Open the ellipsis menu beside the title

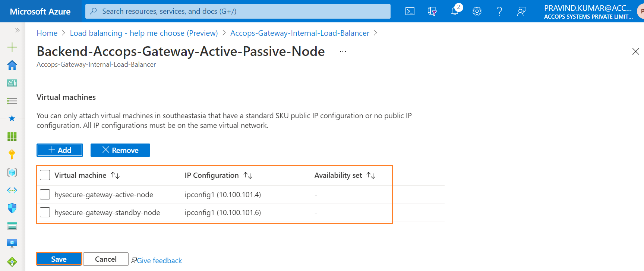pyautogui.click(x=343, y=51)
